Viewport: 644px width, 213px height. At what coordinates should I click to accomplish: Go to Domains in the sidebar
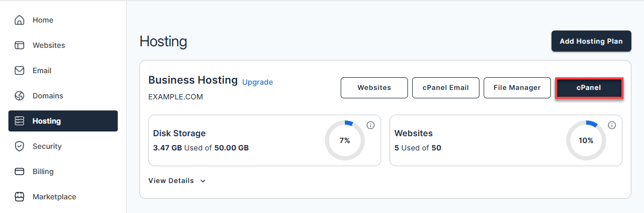tap(48, 96)
